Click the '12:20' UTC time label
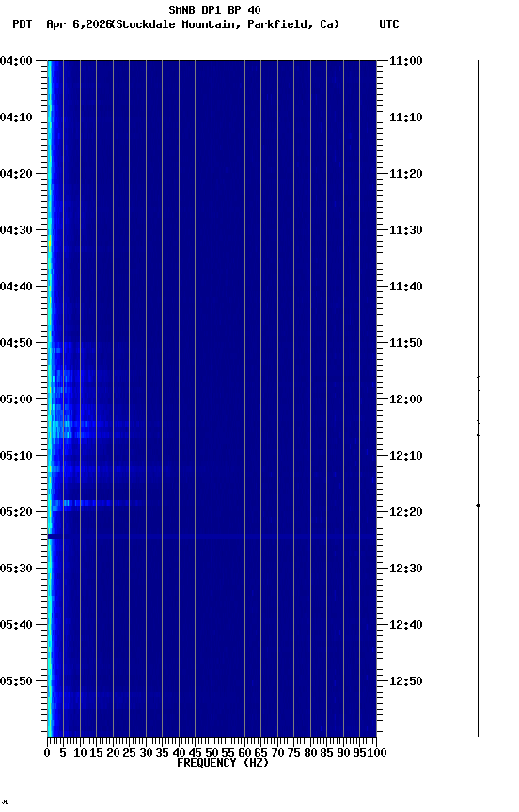Screen dimensions: 519x812 coord(405,512)
